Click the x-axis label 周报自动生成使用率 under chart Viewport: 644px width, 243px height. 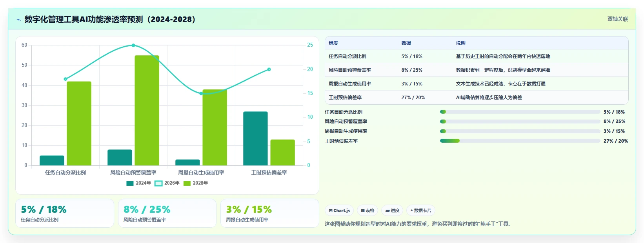[201, 172]
